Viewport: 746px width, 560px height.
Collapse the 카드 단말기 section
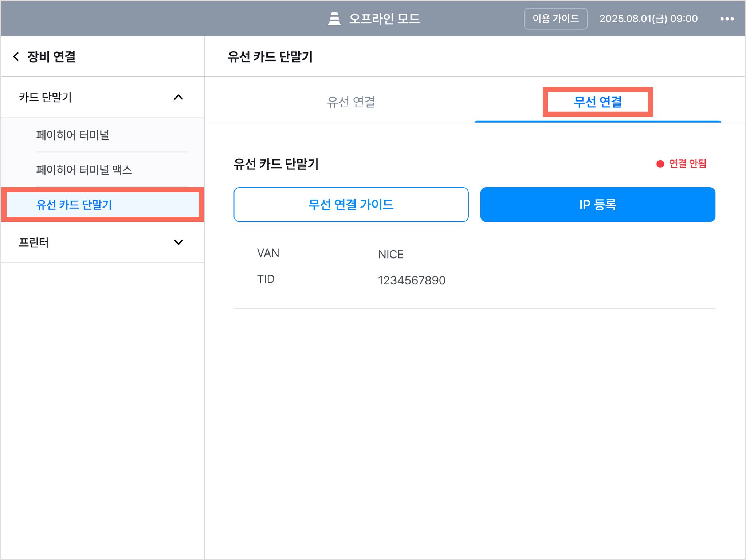pyautogui.click(x=178, y=97)
